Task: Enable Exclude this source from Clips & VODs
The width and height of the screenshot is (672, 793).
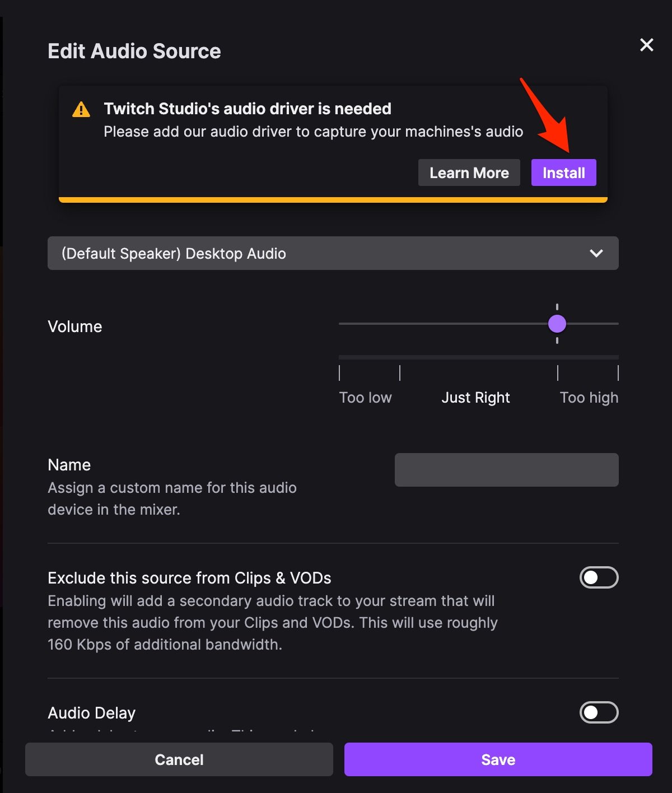Action: [598, 578]
